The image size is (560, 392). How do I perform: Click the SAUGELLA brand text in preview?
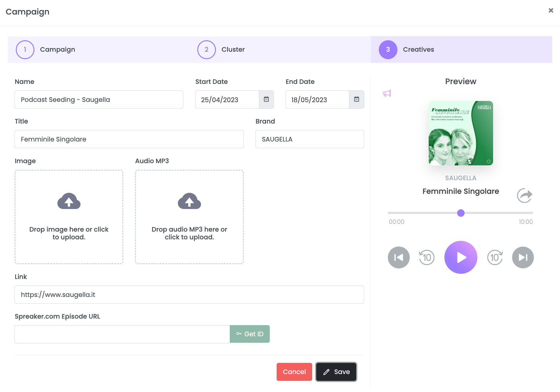click(461, 178)
